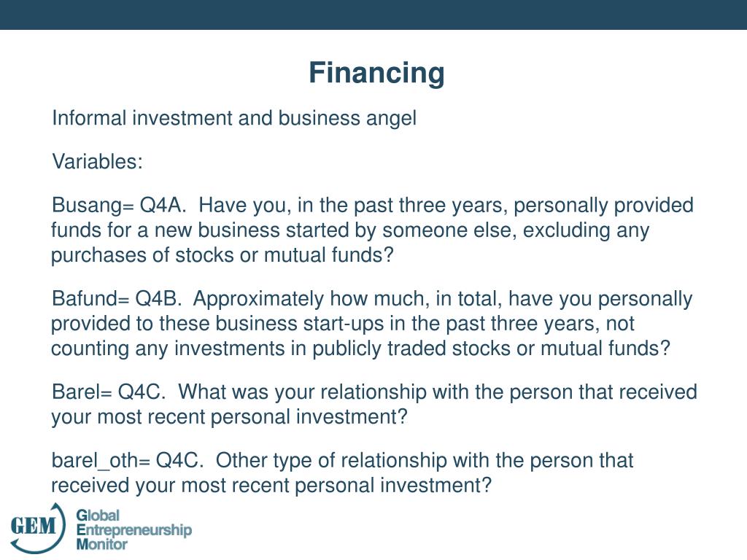Click the 'Q4B.' question code
The width and height of the screenshot is (747, 560).
(x=158, y=299)
